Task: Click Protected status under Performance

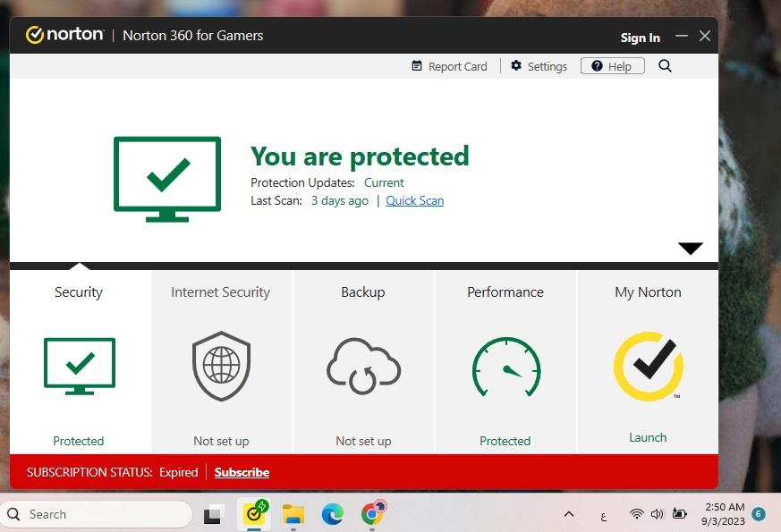Action: 505,441
